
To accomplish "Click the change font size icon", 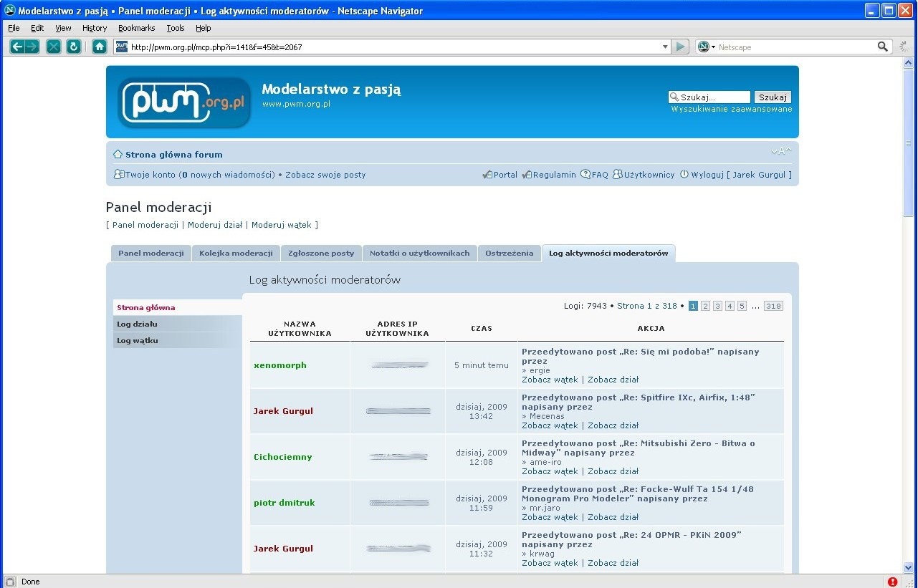I will (780, 151).
